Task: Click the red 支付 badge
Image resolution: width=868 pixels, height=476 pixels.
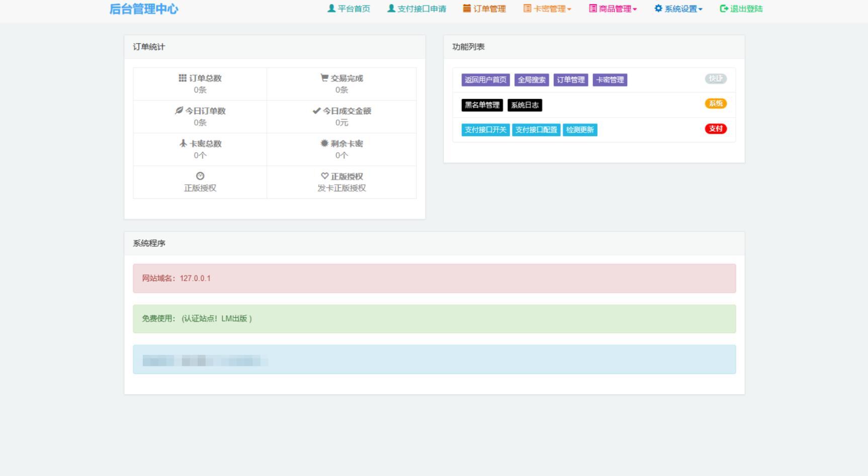Action: 716,129
